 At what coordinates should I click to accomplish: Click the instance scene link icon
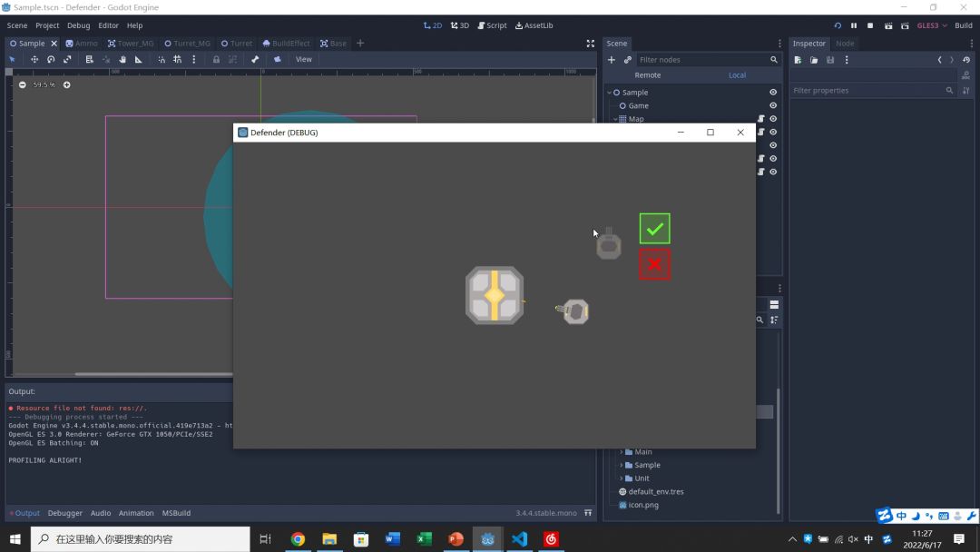[627, 60]
